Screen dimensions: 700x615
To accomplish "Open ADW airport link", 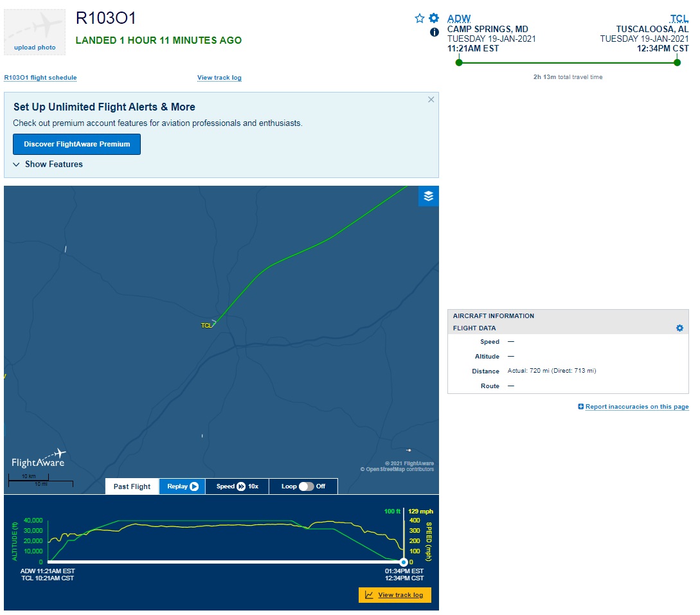I will click(x=459, y=19).
